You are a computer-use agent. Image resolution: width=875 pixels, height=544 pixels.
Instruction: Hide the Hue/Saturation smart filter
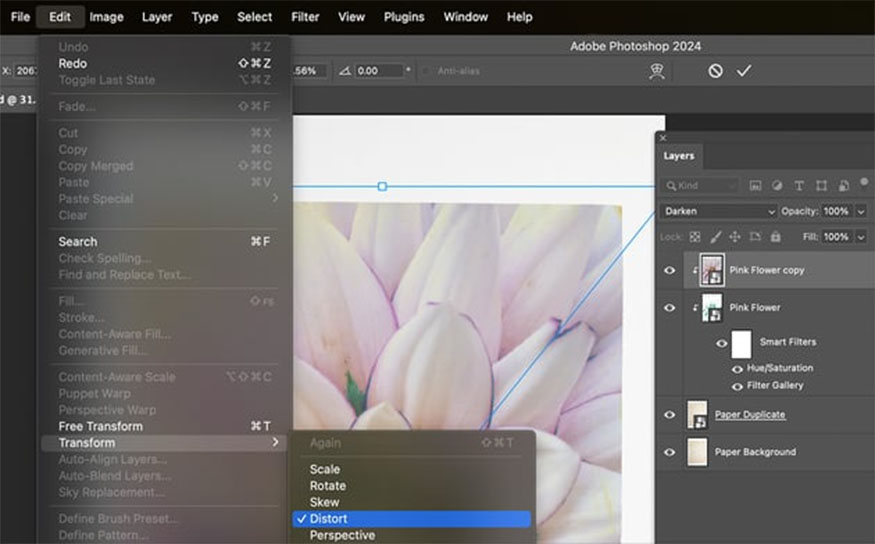[x=737, y=369]
